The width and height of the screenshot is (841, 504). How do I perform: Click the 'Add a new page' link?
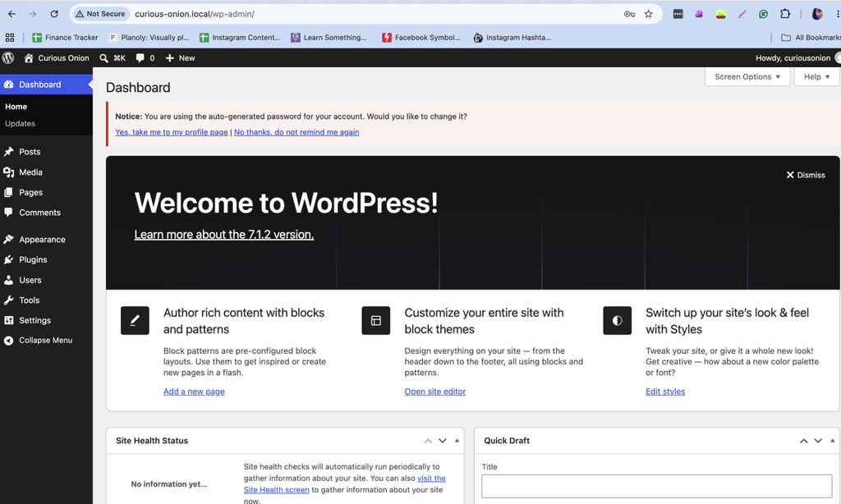tap(194, 392)
